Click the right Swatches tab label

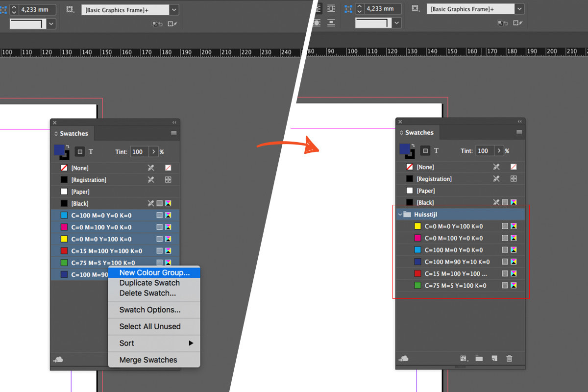[x=419, y=132]
